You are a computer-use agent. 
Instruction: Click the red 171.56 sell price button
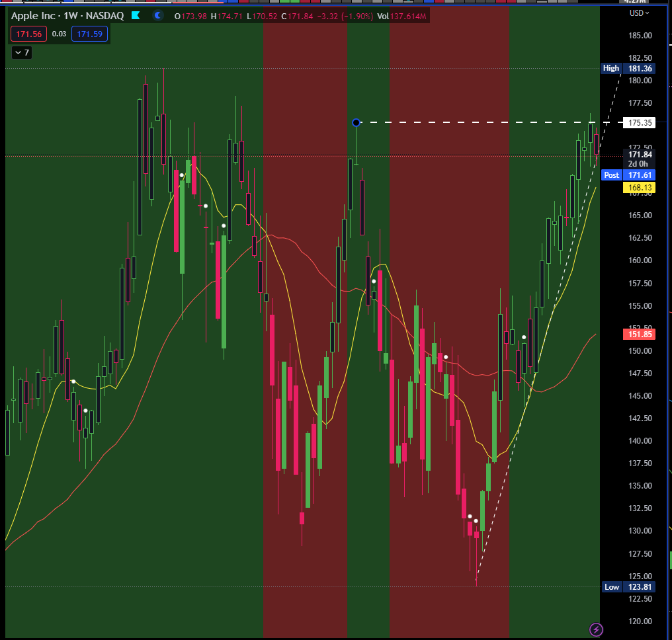tap(28, 34)
